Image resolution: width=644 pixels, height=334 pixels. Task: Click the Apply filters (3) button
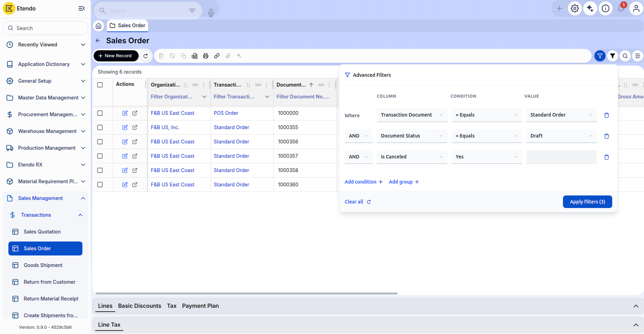tap(587, 202)
